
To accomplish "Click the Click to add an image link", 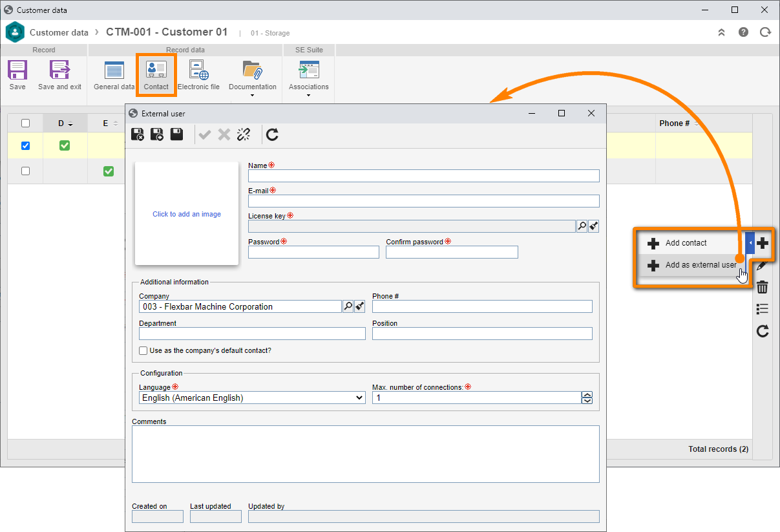I will click(187, 214).
